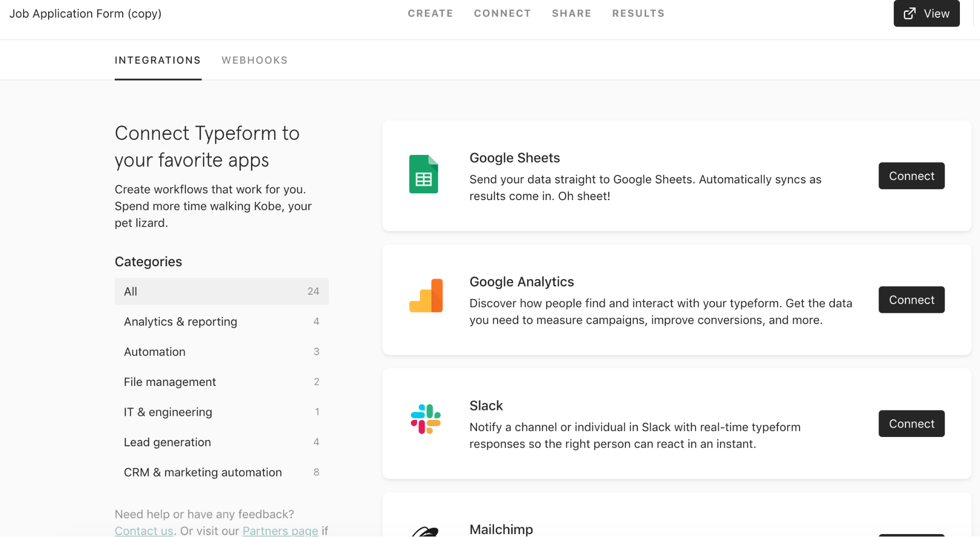The width and height of the screenshot is (980, 537).
Task: Click the Slack integration description text
Action: click(x=635, y=435)
